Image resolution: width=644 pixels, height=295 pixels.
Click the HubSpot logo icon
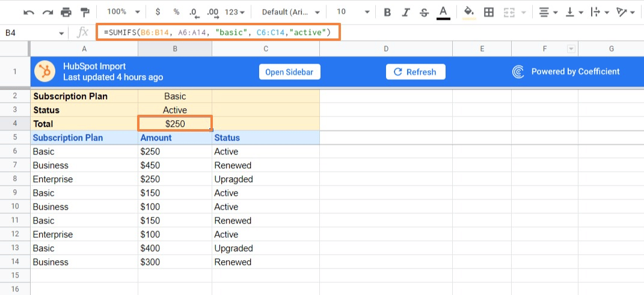(45, 72)
